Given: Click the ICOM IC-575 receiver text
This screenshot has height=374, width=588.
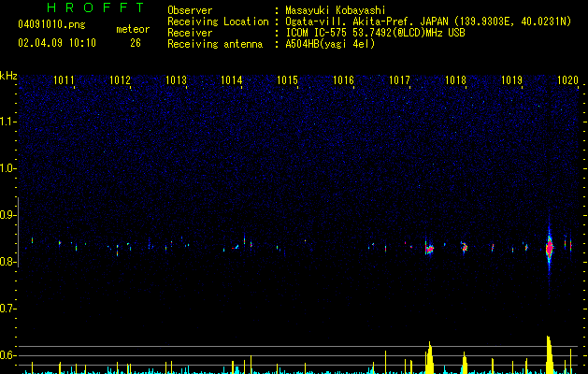Looking at the screenshot, I should tap(375, 33).
